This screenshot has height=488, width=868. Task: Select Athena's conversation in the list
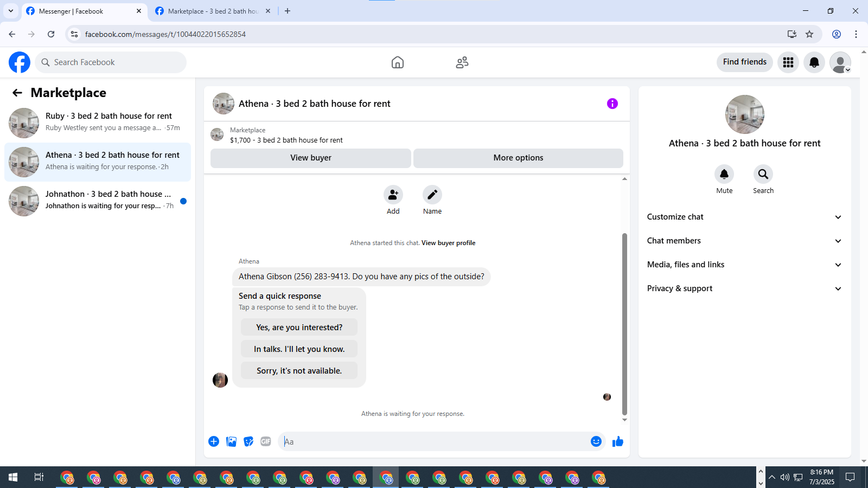tap(98, 162)
